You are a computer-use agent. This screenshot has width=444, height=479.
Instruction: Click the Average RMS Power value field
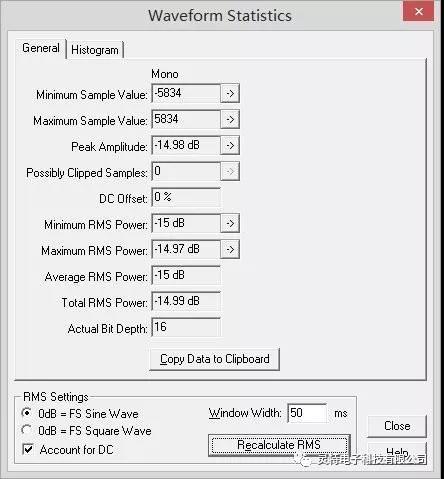pyautogui.click(x=186, y=275)
